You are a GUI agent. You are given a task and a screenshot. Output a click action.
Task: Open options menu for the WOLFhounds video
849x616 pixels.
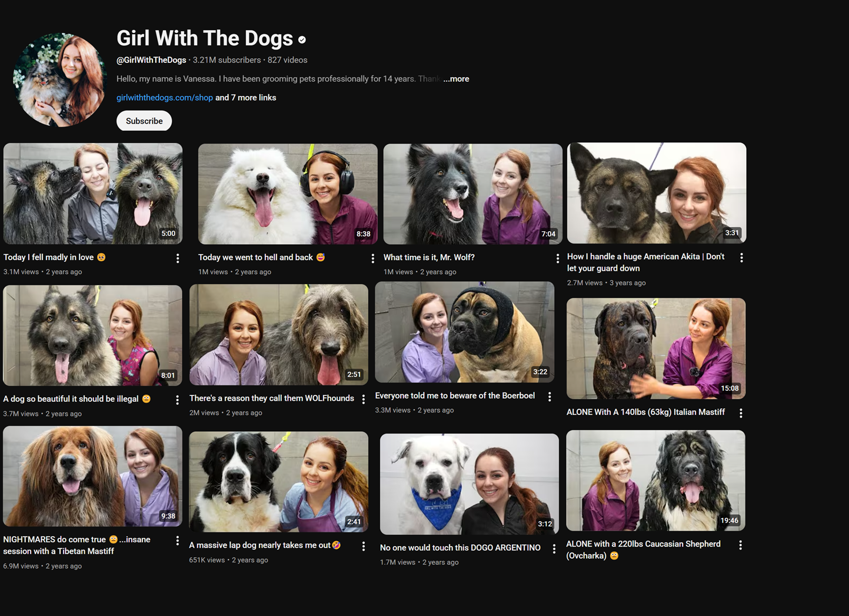pos(364,399)
